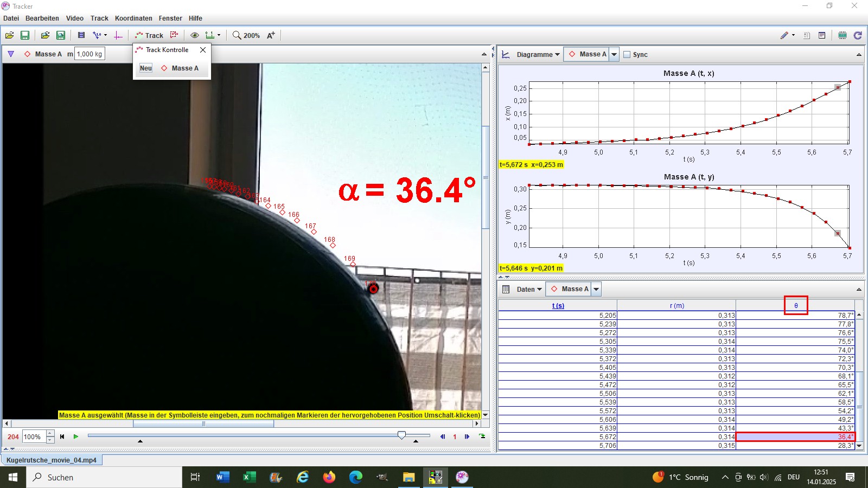Maximize the video panel arrow
The width and height of the screenshot is (868, 488).
(484, 54)
